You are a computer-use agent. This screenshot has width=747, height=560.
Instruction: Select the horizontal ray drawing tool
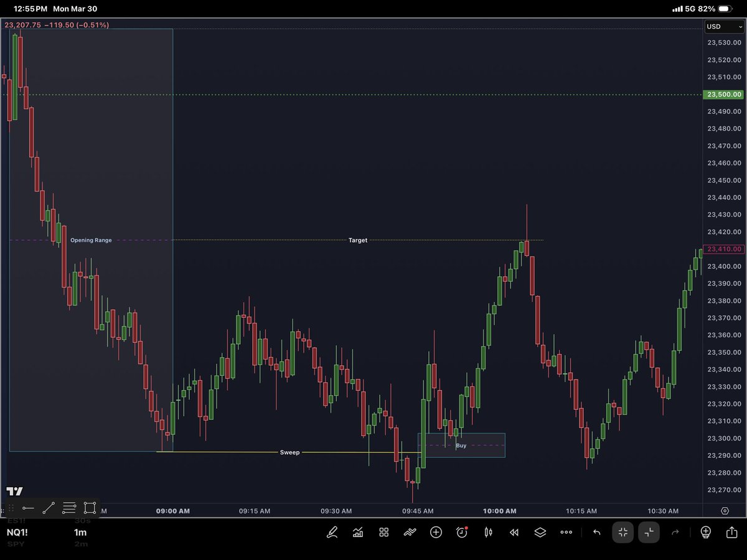click(x=28, y=508)
